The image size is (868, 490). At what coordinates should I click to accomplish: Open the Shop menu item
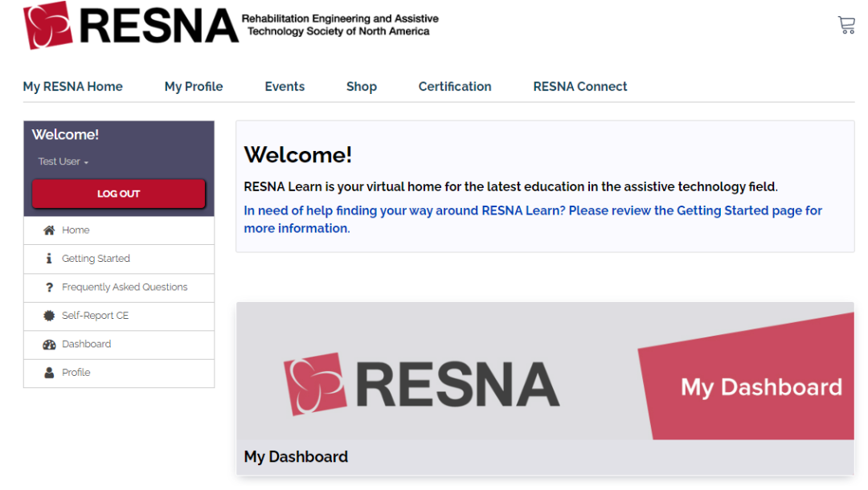362,86
